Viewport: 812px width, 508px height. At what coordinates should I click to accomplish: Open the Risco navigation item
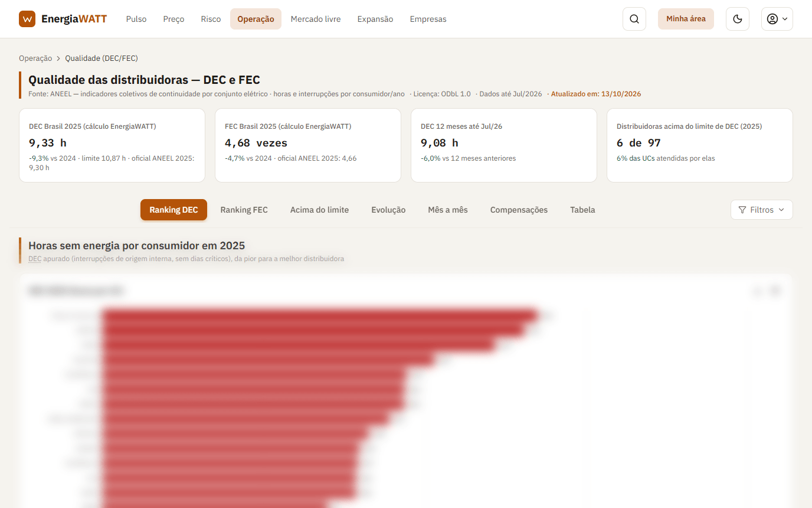coord(211,19)
